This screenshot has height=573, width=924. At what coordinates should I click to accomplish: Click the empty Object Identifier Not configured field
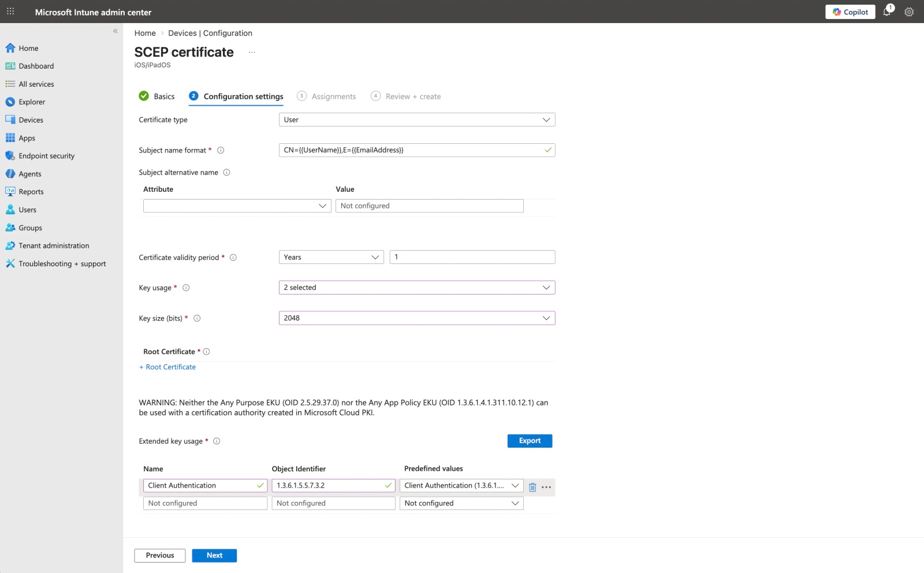(333, 504)
